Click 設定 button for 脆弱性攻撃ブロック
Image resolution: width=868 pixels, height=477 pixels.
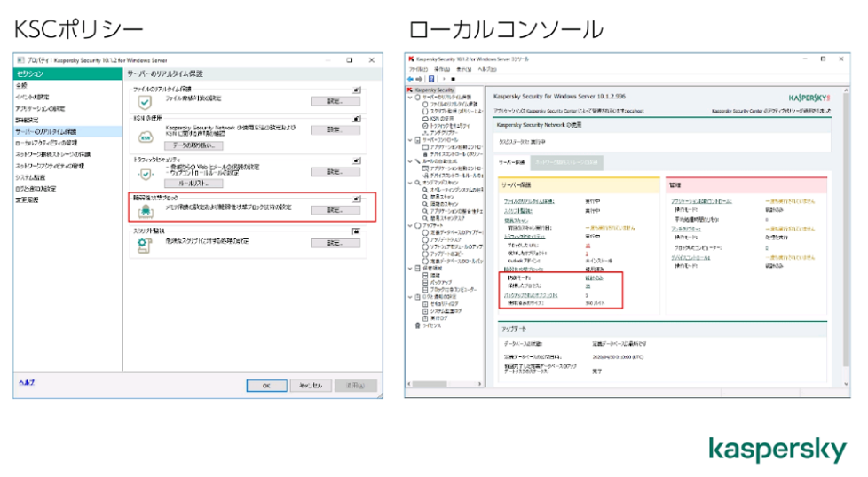coord(335,210)
